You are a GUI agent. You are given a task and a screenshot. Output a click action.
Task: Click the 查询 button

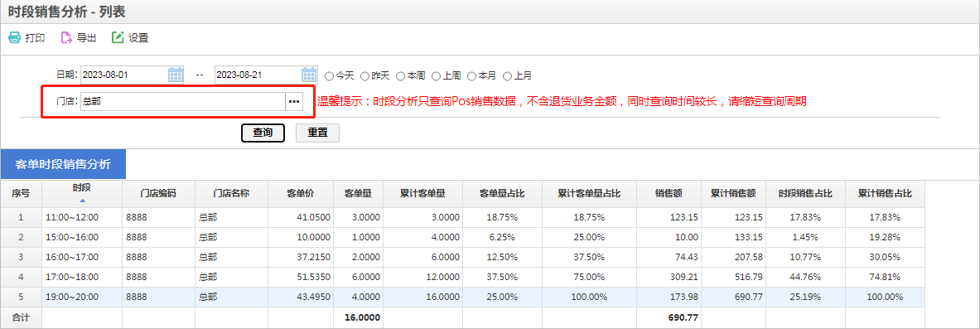[263, 133]
